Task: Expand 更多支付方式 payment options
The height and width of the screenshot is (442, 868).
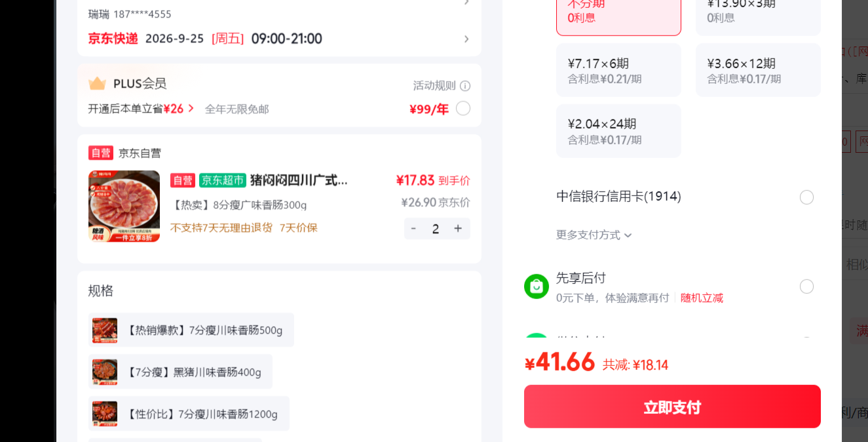Action: tap(594, 235)
